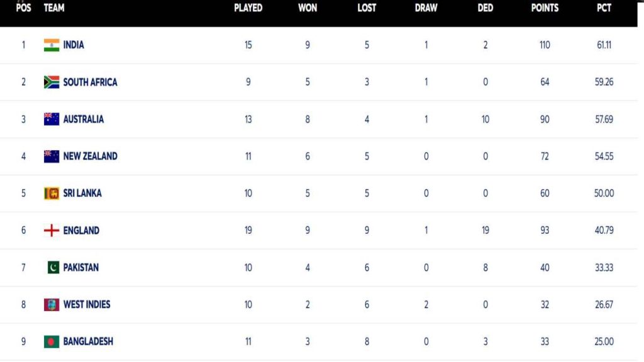Click the Pakistan flag icon

point(53,268)
